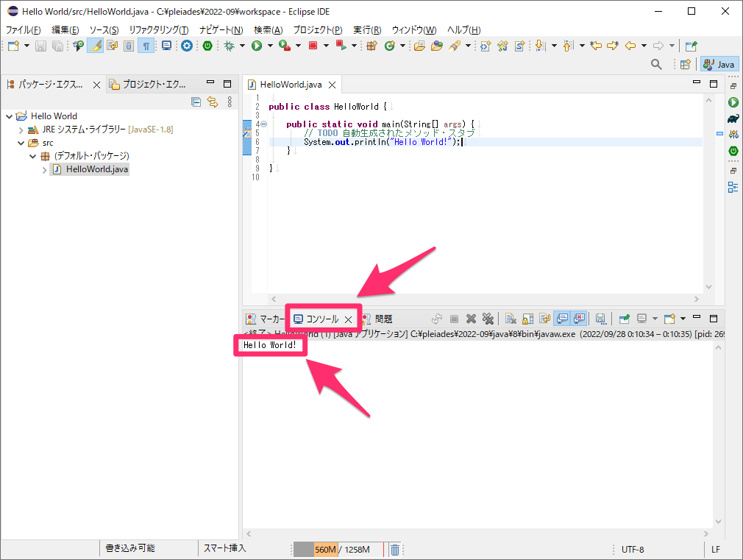Switch to the マーカー tab
The image size is (743, 560).
pos(265,319)
